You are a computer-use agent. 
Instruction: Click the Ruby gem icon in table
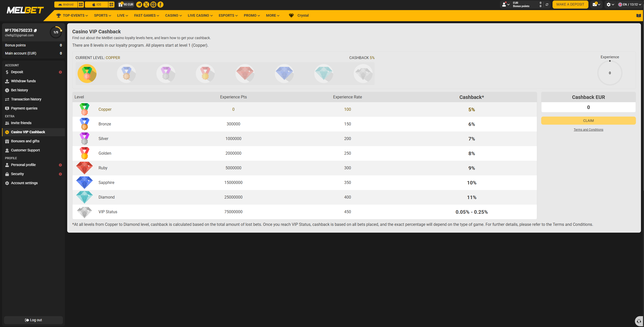[x=84, y=168]
